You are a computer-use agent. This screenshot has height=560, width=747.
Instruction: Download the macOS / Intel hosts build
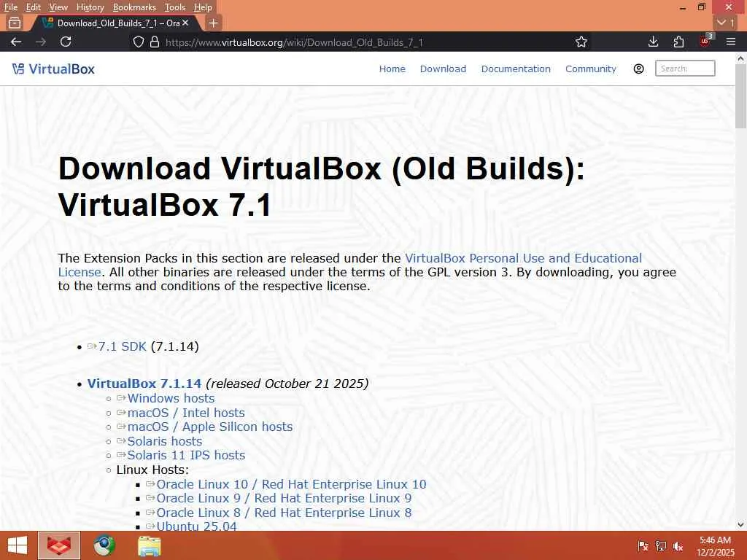186,413
